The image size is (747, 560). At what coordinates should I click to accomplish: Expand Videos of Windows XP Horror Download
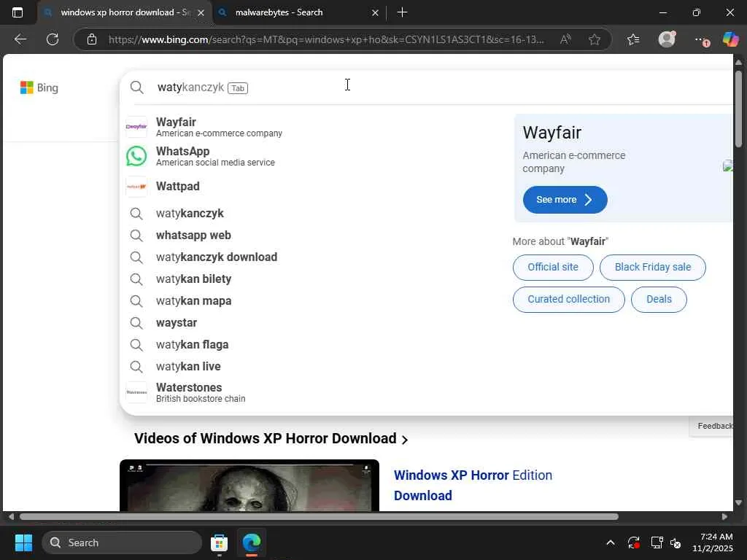[x=271, y=438]
